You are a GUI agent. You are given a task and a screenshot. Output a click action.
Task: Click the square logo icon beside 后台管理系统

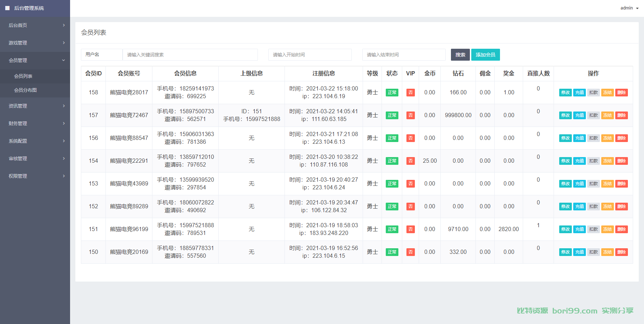click(7, 8)
